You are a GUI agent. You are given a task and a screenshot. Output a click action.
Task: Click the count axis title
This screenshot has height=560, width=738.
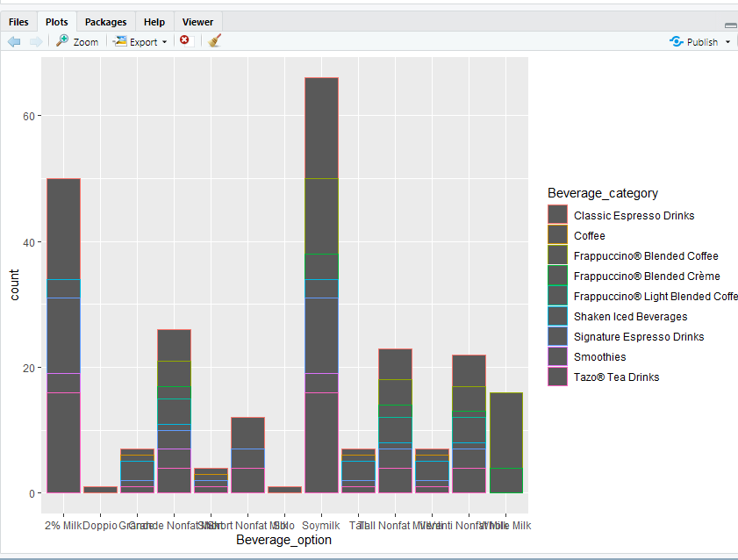tap(14, 284)
